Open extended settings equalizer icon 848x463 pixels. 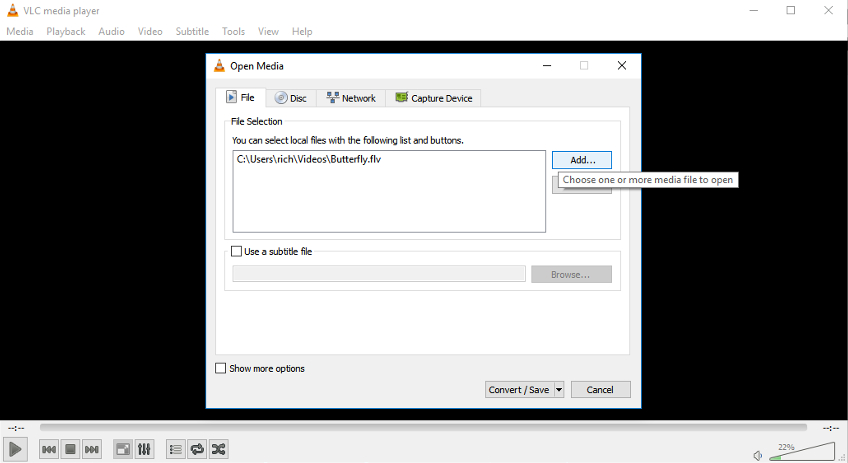(144, 449)
